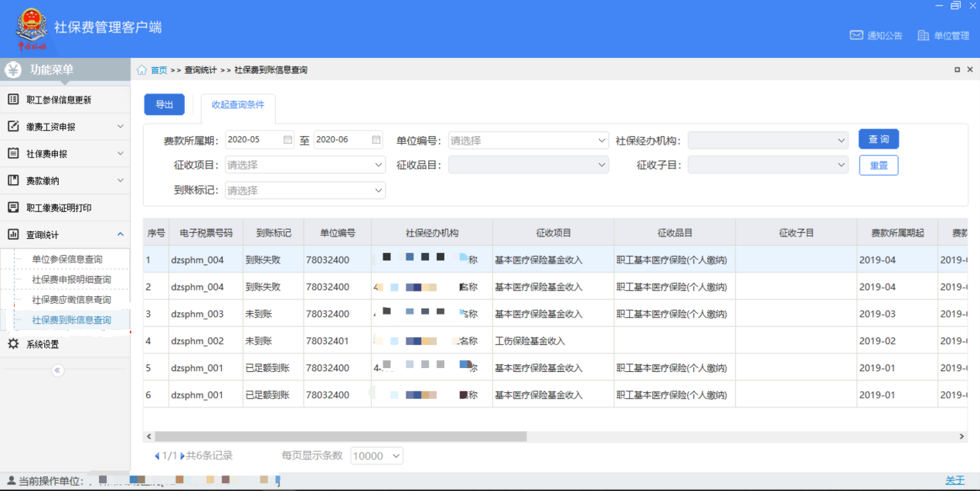
Task: Select row 4 dzsphm_002 cell
Action: (x=206, y=341)
